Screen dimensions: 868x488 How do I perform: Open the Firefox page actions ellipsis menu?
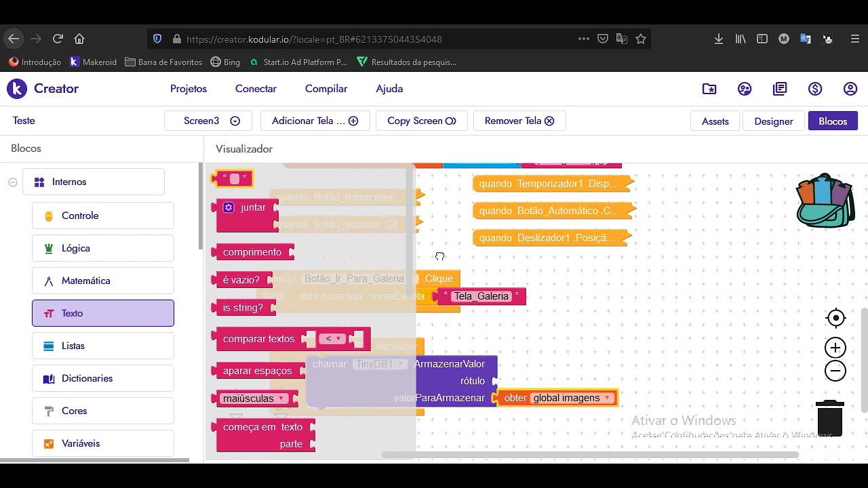tap(584, 39)
